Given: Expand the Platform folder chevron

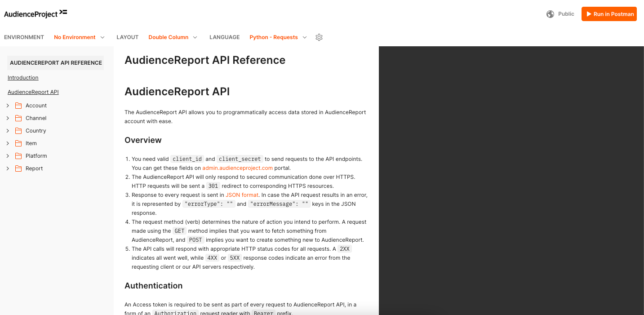Looking at the screenshot, I should pos(8,156).
